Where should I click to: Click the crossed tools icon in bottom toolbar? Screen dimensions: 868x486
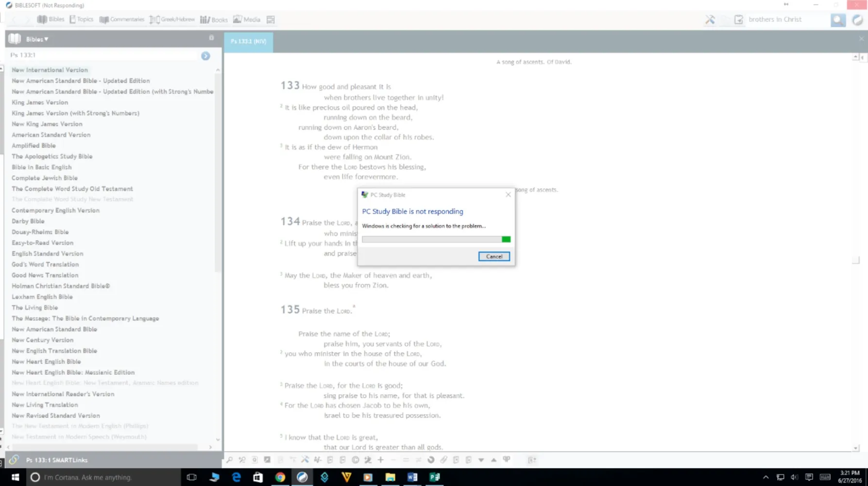coord(305,460)
